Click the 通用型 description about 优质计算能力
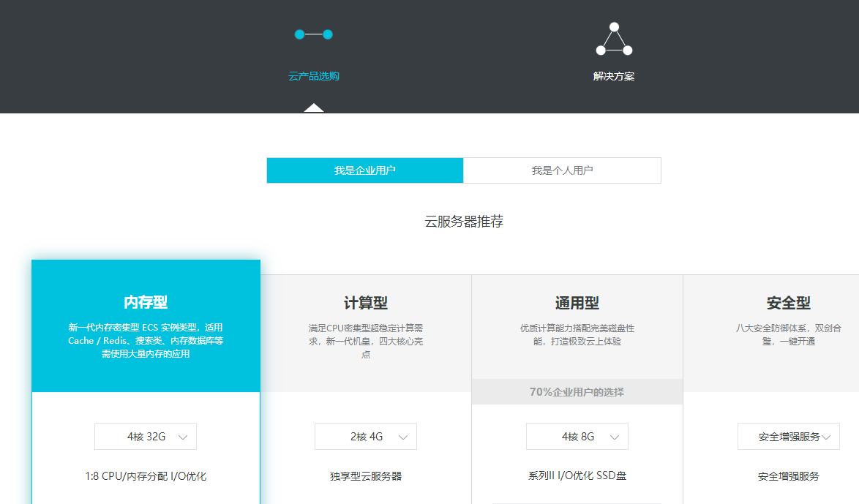Screen dimensions: 859x504 point(577,335)
